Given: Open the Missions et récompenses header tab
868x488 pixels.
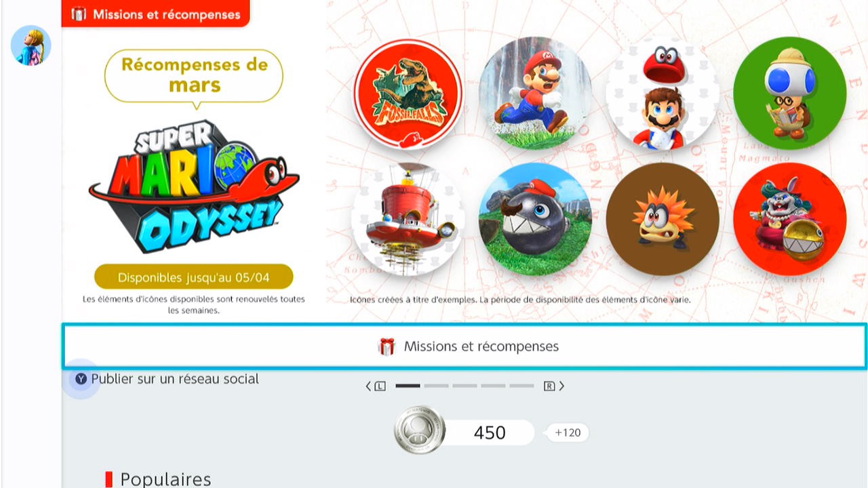Looking at the screenshot, I should pyautogui.click(x=155, y=14).
